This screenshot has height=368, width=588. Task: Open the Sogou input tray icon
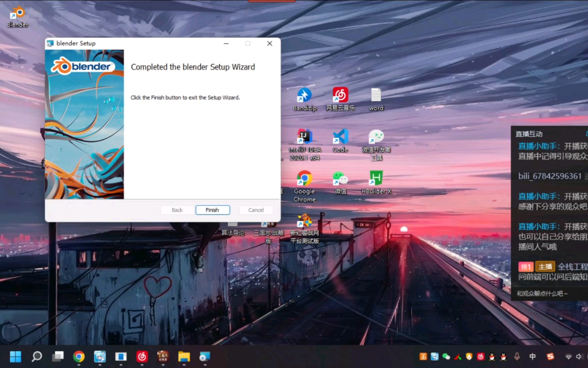[550, 356]
